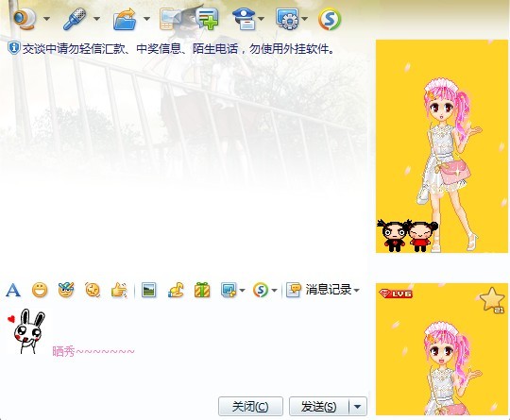The width and height of the screenshot is (510, 420).
Task: Click the rabbit emoticon in input box
Action: pyautogui.click(x=26, y=331)
